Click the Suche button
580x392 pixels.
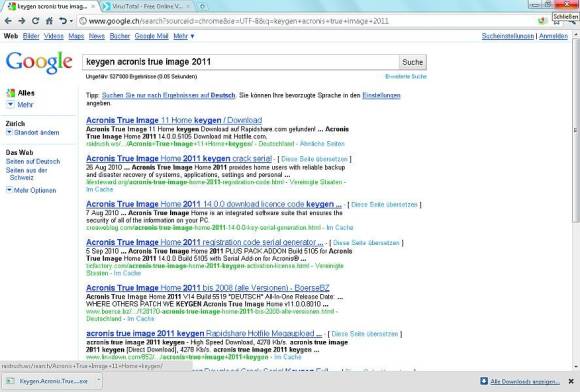point(412,62)
